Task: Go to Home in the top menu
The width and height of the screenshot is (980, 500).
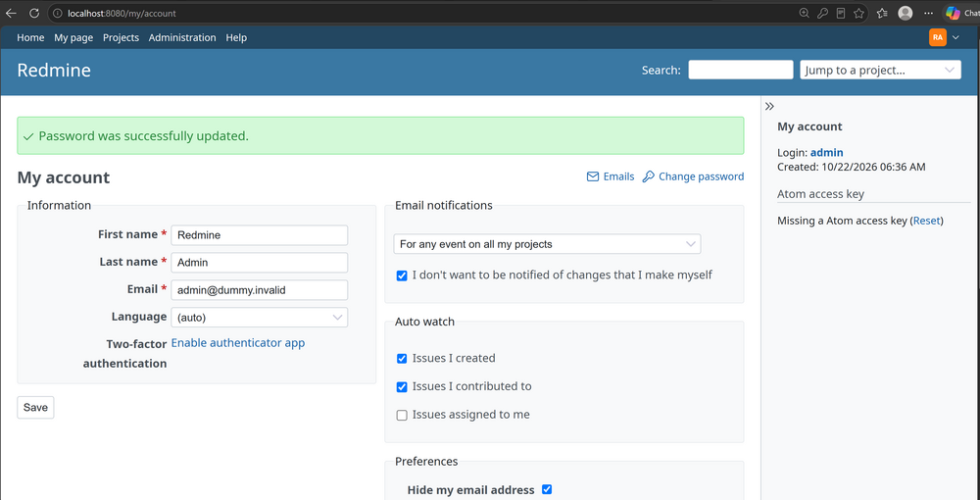Action: pyautogui.click(x=30, y=37)
